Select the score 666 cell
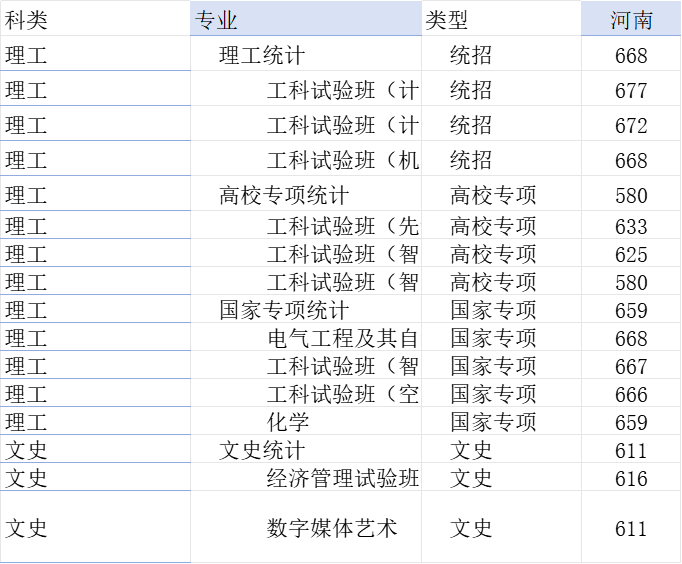Viewport: 682px width, 564px height. pos(631,394)
